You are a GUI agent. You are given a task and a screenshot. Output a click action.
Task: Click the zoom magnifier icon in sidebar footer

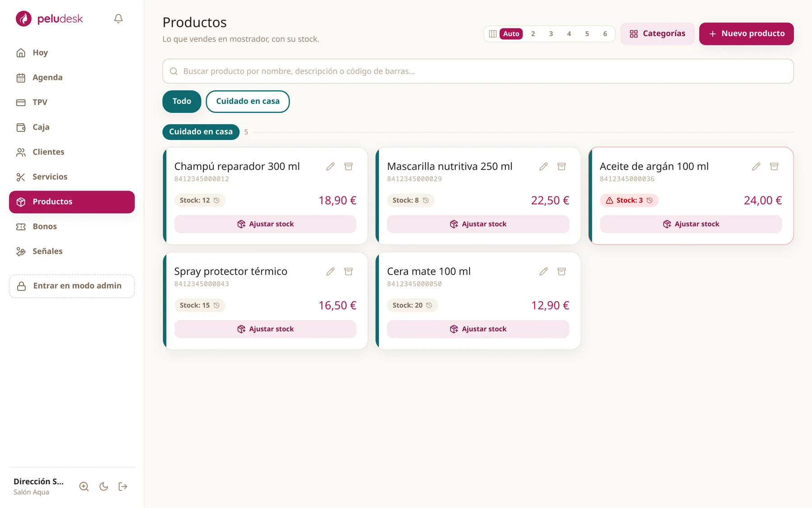pyautogui.click(x=84, y=486)
